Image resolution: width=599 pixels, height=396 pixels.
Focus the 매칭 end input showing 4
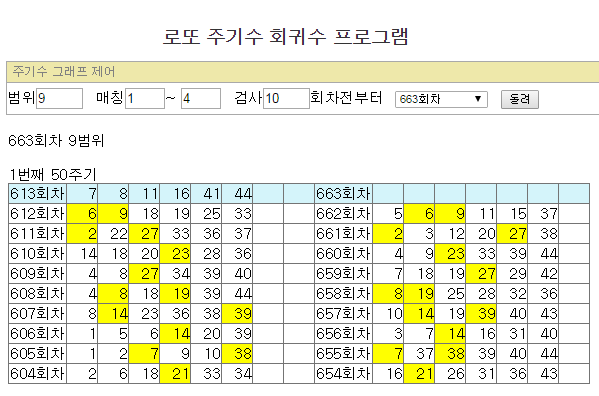point(201,99)
